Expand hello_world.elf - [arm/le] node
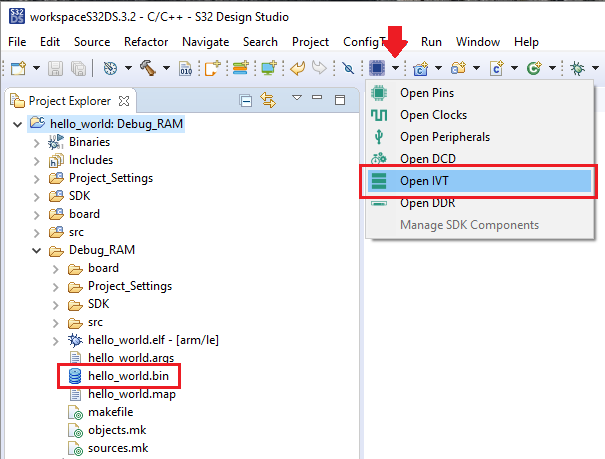605x459 pixels. coord(56,341)
